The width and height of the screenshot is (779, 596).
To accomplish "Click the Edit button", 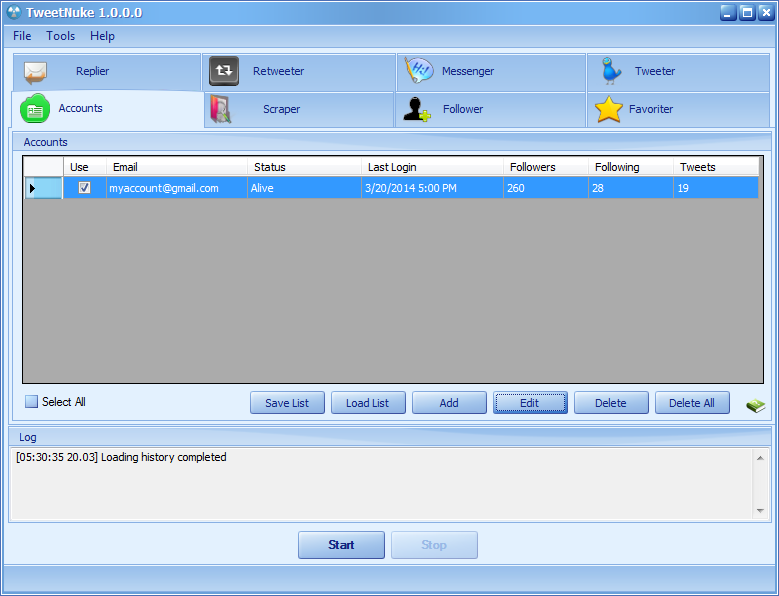I will [530, 403].
